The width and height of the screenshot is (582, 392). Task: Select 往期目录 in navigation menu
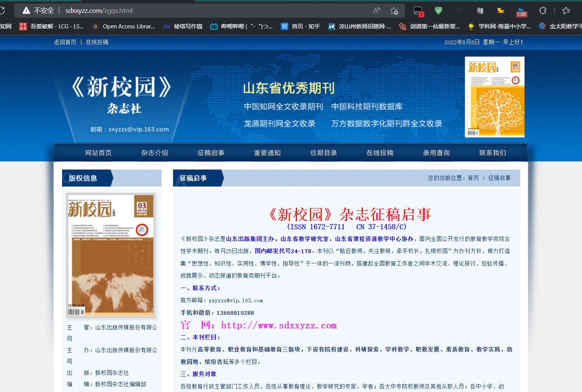pos(324,153)
